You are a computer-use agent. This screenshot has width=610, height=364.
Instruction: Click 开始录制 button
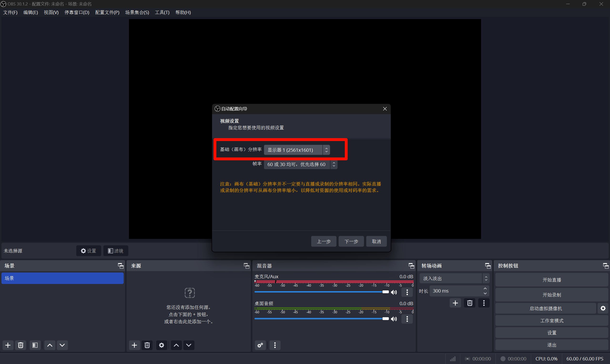tap(551, 295)
